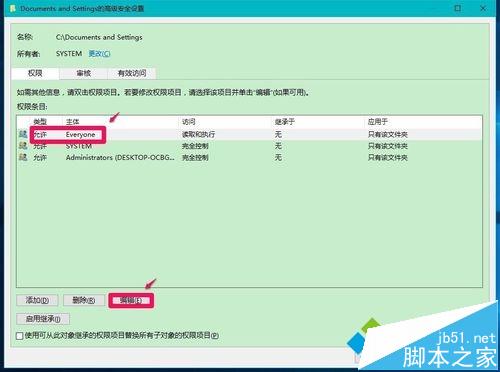The width and height of the screenshot is (500, 372).
Task: Switch to the 审核 tab
Action: coord(83,73)
